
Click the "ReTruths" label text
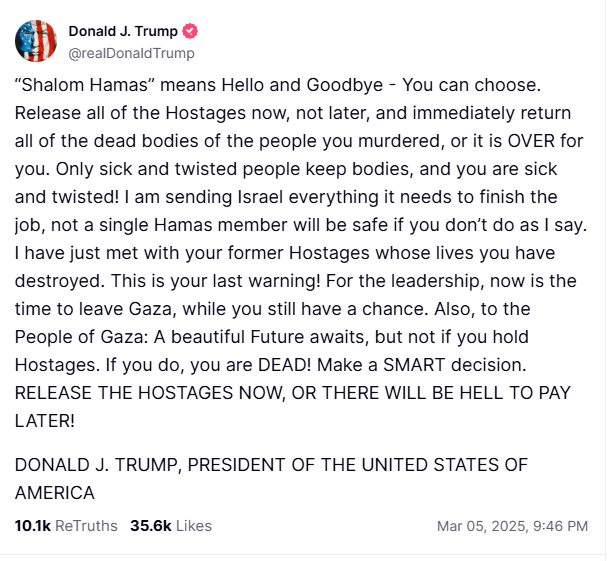coord(86,526)
